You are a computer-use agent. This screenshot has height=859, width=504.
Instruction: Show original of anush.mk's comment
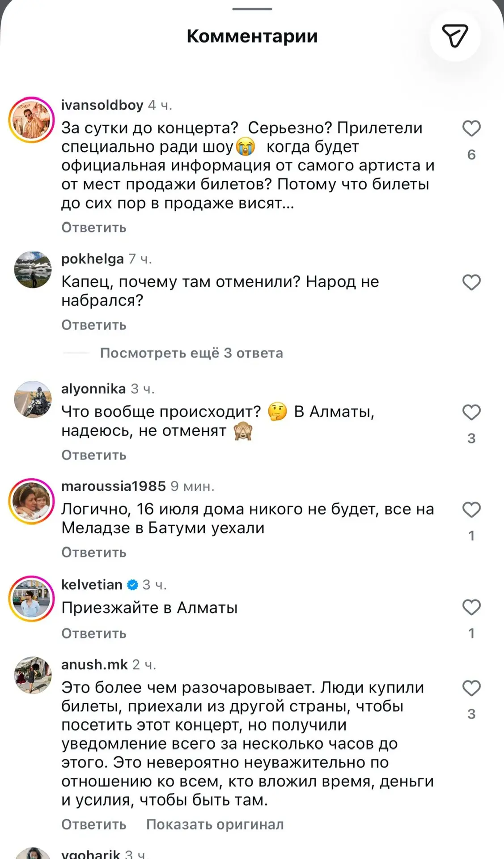(215, 824)
